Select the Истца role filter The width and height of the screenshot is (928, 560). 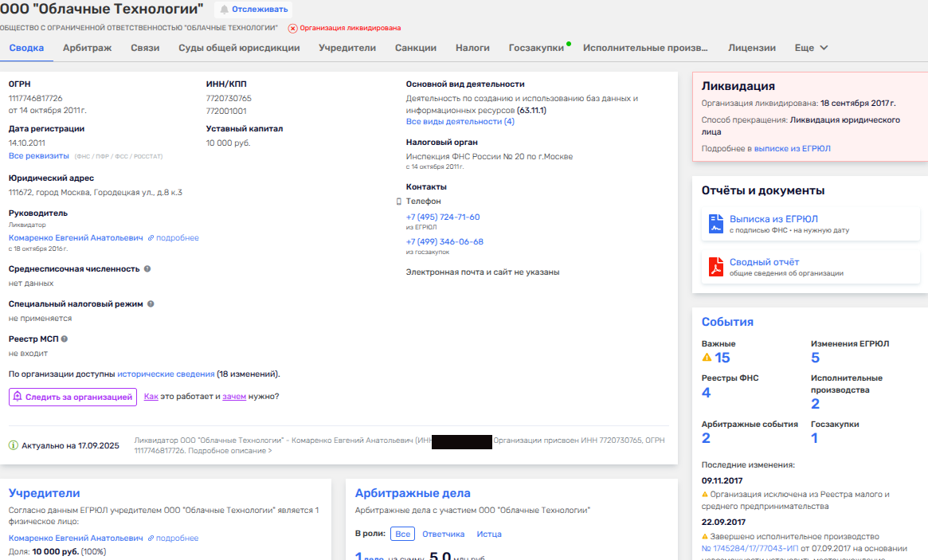coord(489,534)
